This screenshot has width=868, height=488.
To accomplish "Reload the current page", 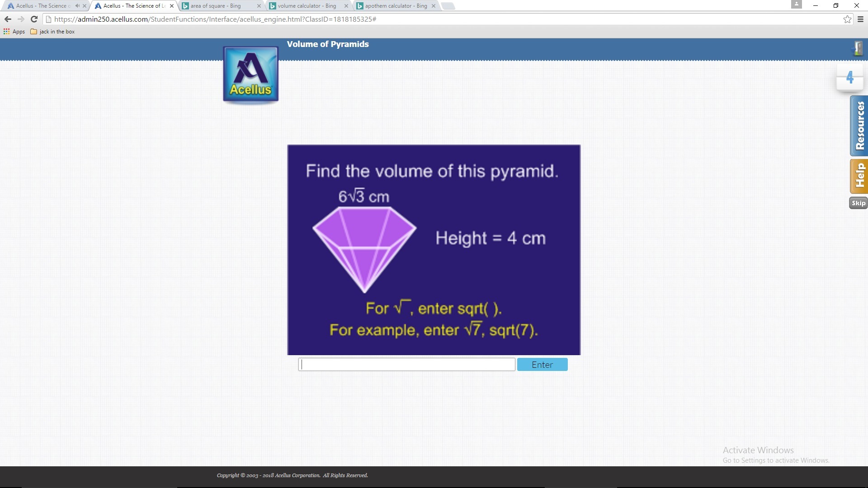I will coord(34,19).
